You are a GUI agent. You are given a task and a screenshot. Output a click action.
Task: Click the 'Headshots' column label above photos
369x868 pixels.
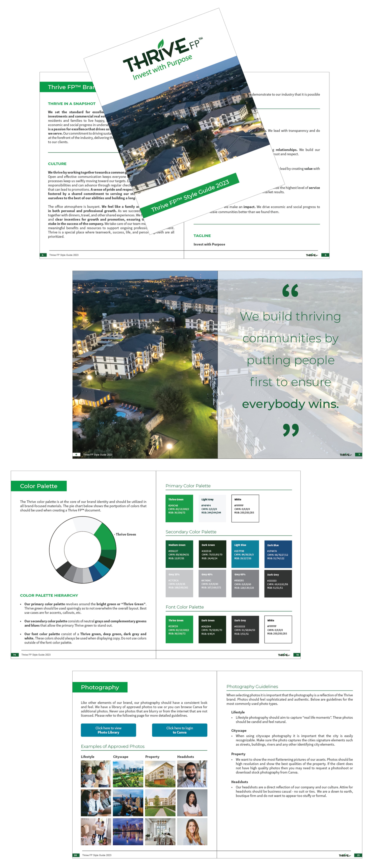[x=185, y=756]
